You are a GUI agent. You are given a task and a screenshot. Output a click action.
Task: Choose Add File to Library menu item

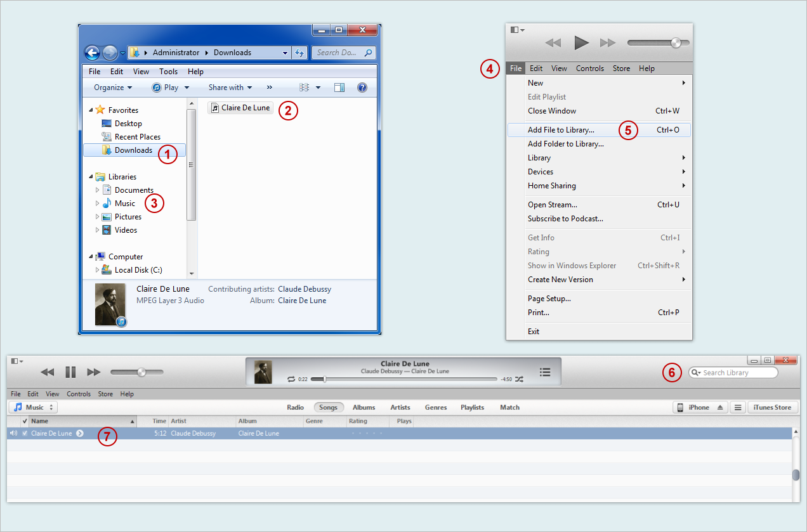tap(561, 130)
